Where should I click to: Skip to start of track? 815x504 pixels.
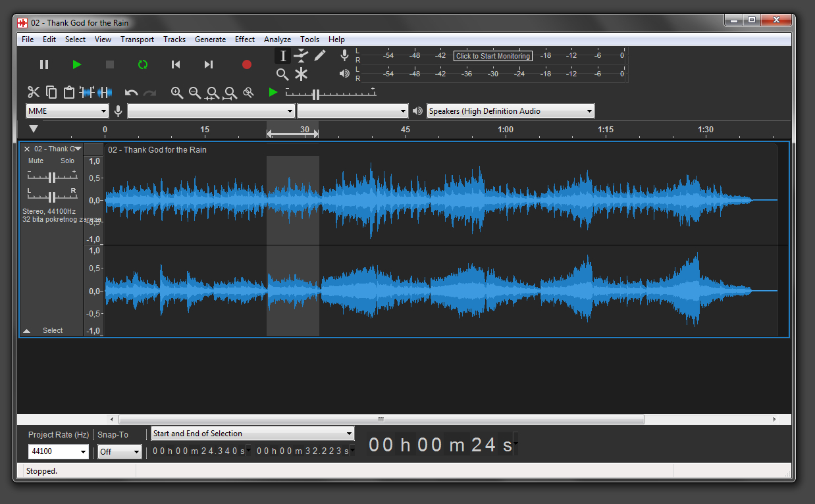176,64
